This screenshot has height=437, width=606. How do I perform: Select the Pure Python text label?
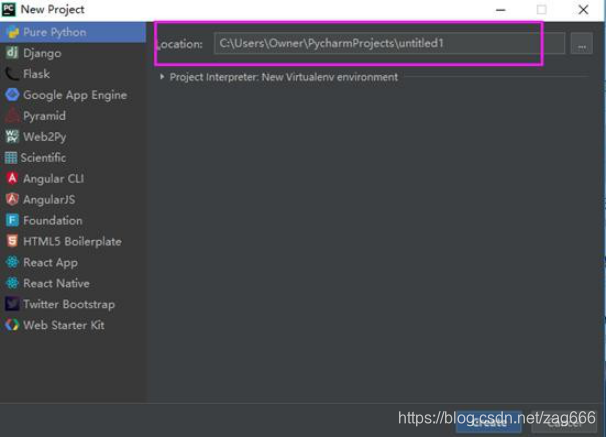coord(55,32)
